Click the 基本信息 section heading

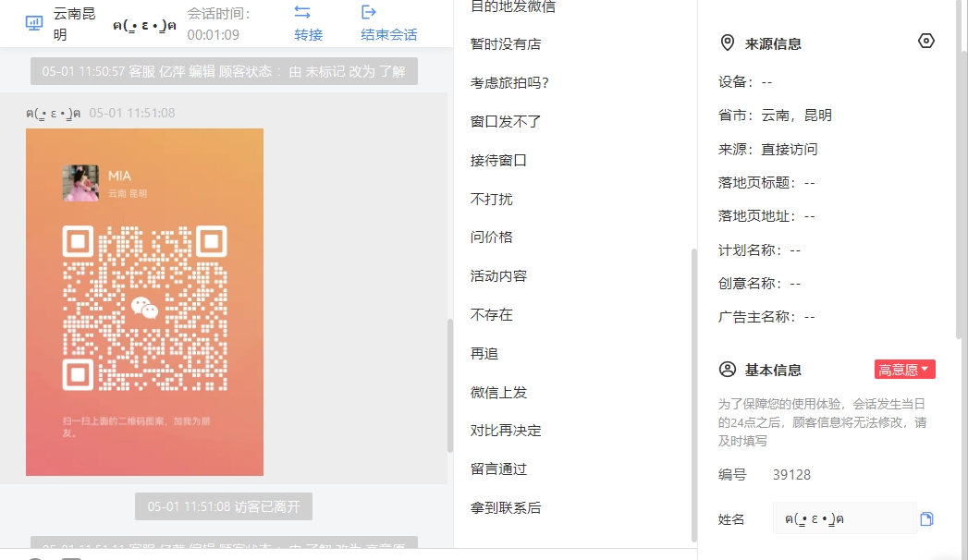[773, 370]
